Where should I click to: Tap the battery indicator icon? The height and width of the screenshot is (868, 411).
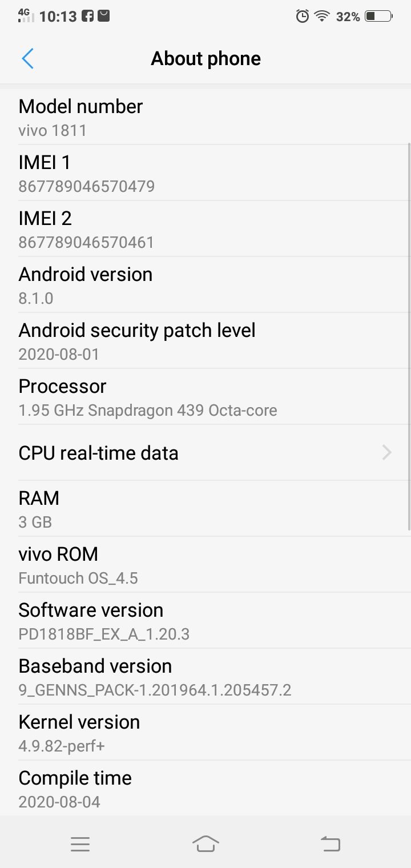pyautogui.click(x=378, y=17)
